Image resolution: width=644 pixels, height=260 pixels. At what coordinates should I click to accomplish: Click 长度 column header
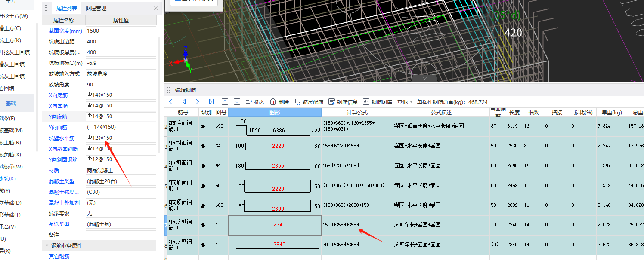[514, 112]
